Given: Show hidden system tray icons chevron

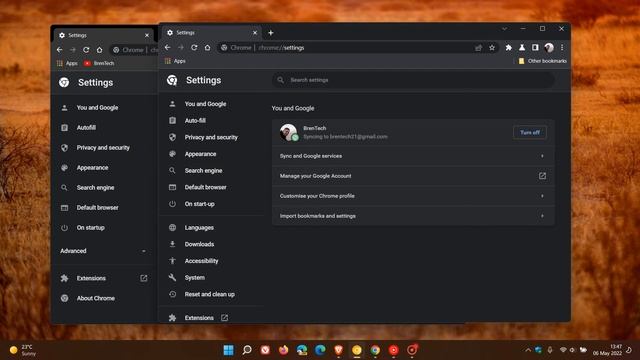Looking at the screenshot, I should point(527,350).
